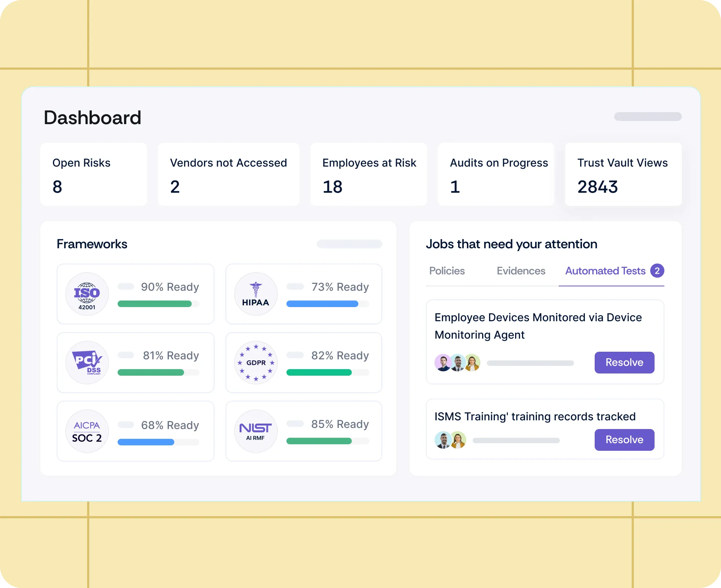Viewport: 721px width, 588px height.
Task: Click the ISO 42001 framework logo
Action: (x=87, y=294)
